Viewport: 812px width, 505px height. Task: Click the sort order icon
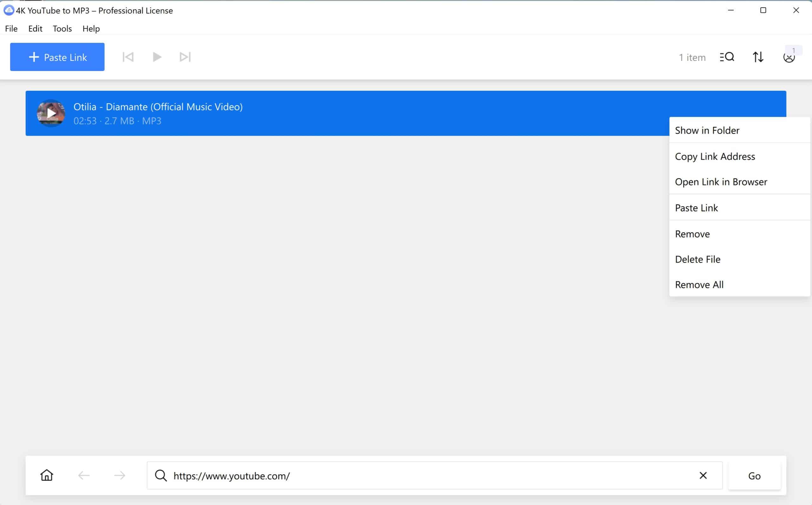tap(758, 56)
